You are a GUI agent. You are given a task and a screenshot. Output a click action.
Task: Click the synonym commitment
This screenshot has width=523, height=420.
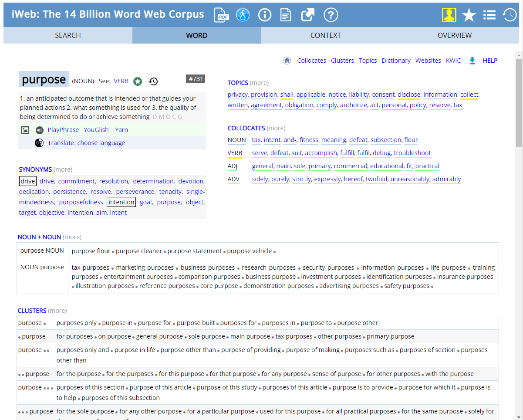(76, 181)
